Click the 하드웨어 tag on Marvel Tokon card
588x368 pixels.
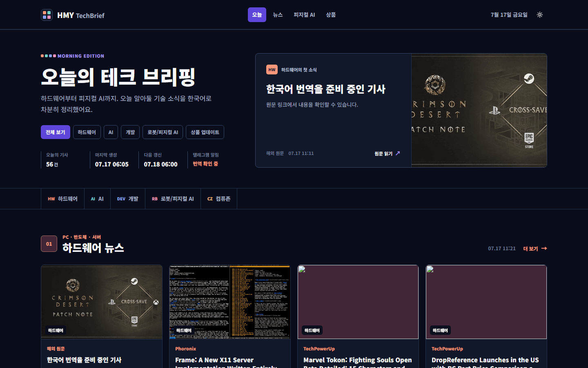tap(312, 330)
